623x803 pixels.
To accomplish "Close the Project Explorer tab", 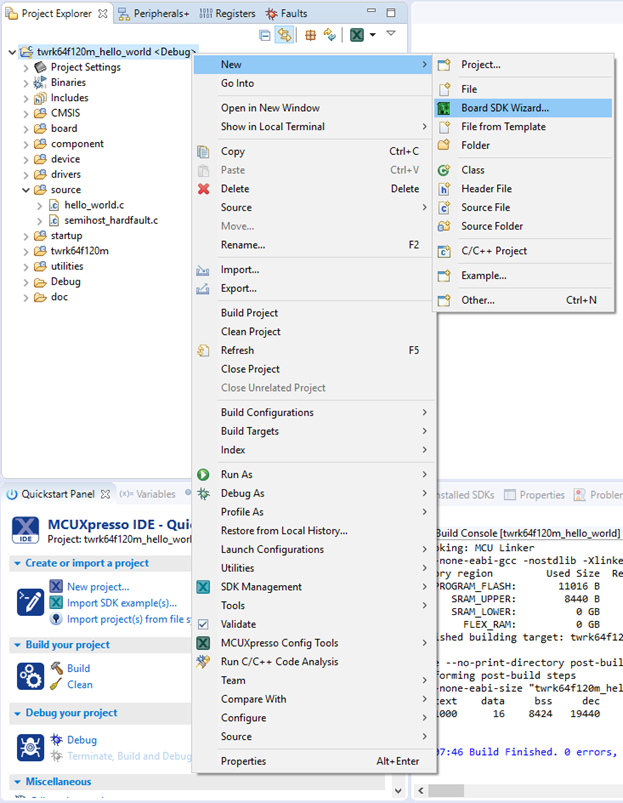I will click(103, 14).
